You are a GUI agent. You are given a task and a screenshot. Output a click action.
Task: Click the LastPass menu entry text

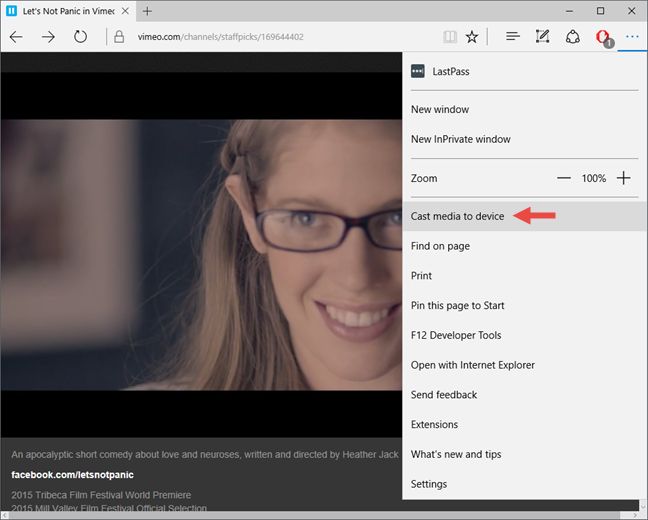(450, 72)
